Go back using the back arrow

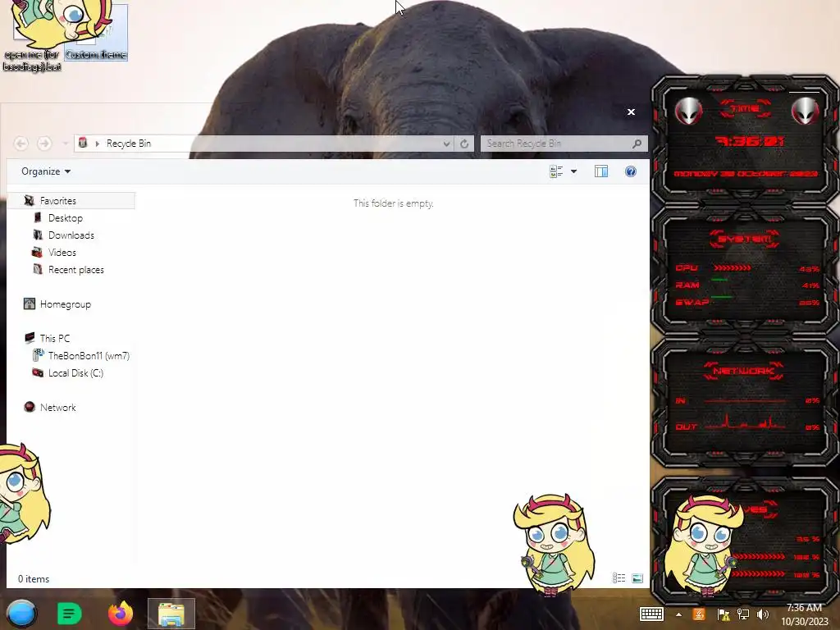click(21, 144)
